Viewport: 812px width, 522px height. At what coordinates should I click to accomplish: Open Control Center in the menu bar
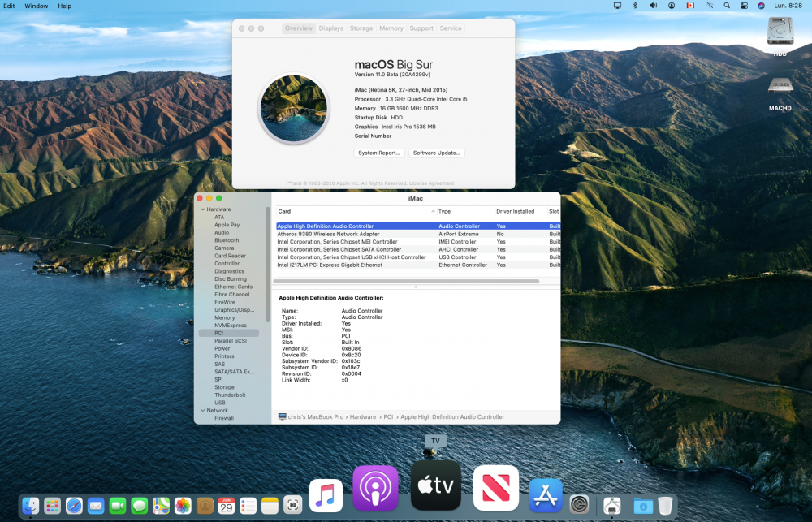click(744, 6)
